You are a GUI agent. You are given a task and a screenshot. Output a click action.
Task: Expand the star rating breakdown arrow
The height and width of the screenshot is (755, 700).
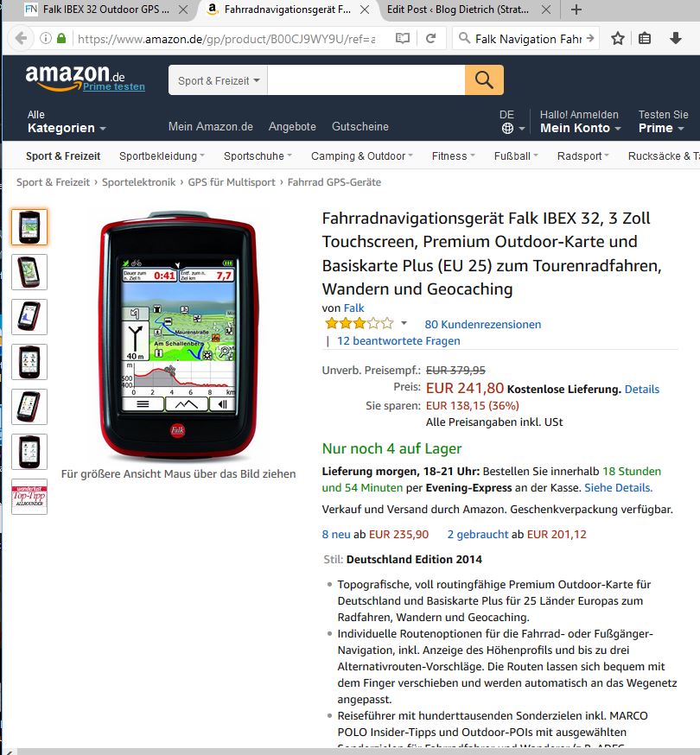(404, 323)
